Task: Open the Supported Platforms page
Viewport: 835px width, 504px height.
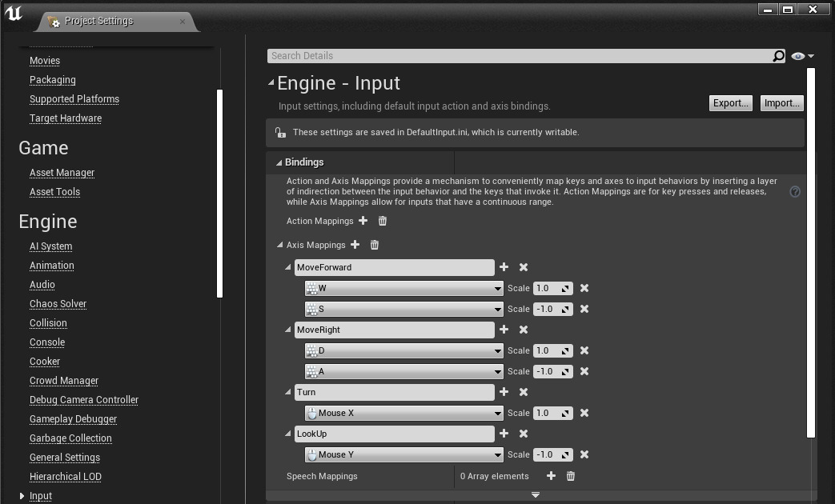Action: click(74, 99)
